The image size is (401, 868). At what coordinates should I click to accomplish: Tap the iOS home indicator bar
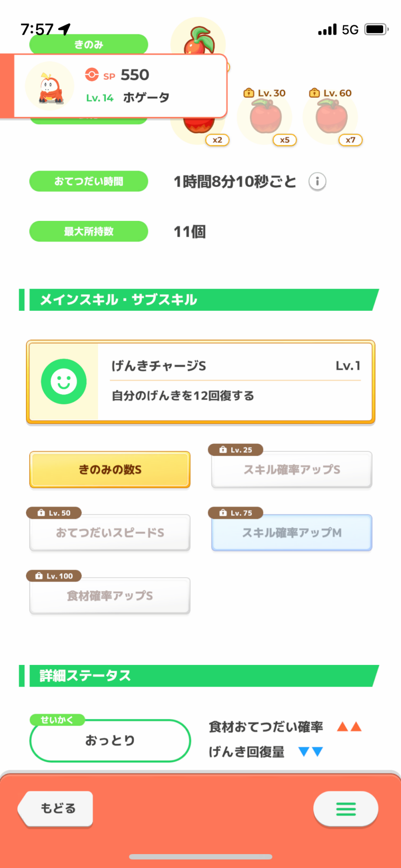200,857
